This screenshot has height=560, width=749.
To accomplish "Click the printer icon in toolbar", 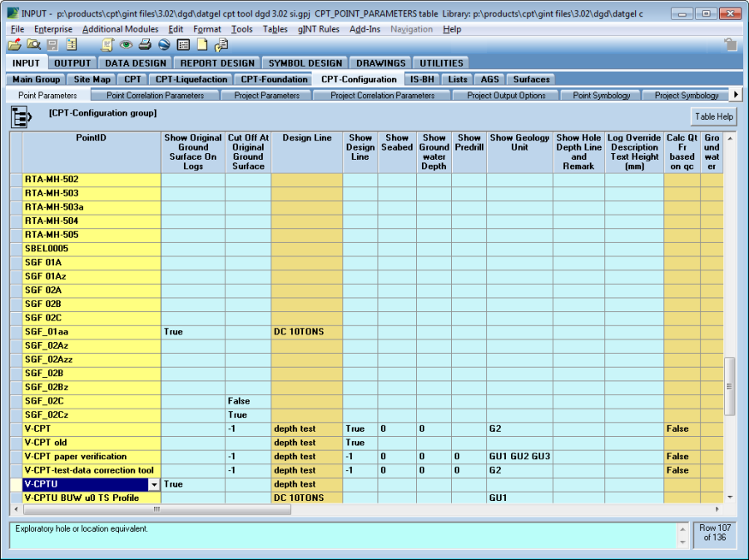I will click(x=145, y=45).
